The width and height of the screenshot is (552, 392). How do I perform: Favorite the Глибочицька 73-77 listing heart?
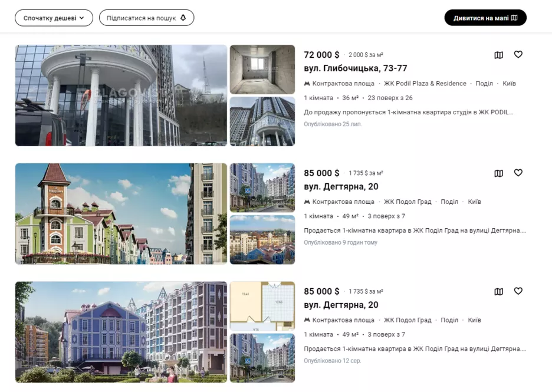point(518,54)
